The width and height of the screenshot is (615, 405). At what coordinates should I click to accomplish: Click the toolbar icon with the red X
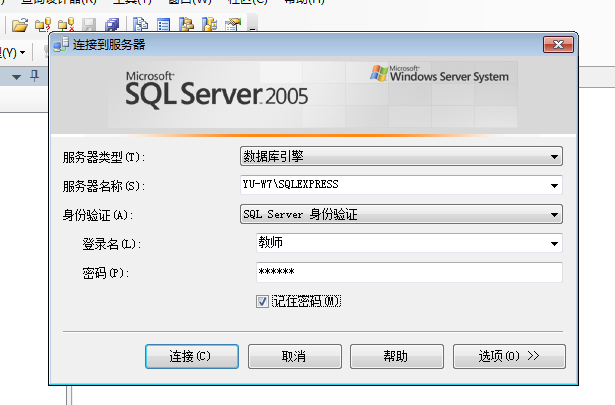pos(66,25)
